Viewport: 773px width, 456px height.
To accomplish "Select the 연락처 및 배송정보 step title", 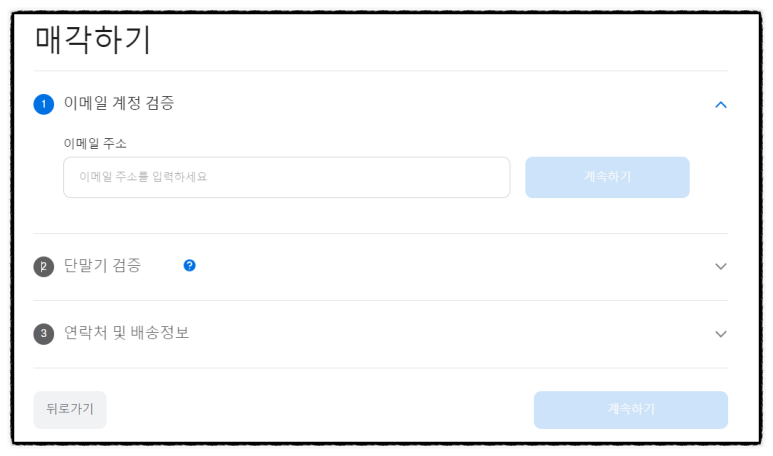I will (127, 333).
